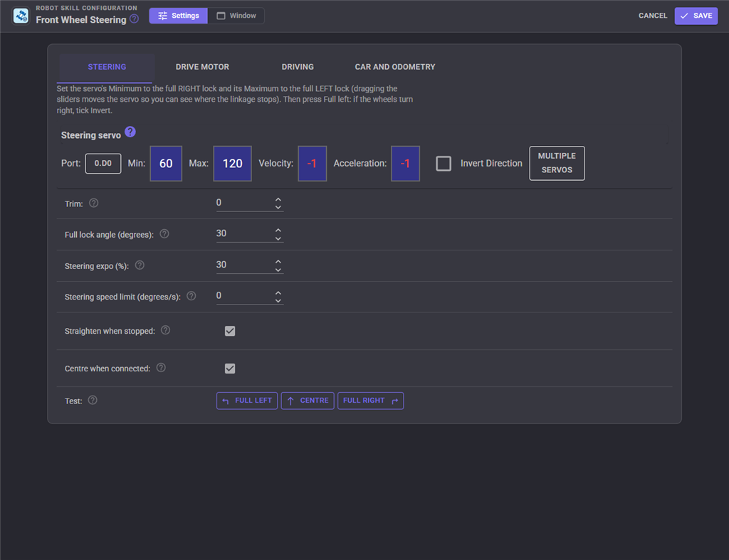
Task: Save the skill configuration
Action: click(696, 16)
